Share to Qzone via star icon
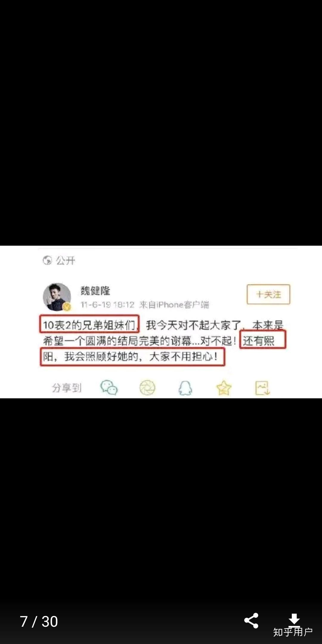Viewport: 322px width, 644px height. pyautogui.click(x=224, y=388)
